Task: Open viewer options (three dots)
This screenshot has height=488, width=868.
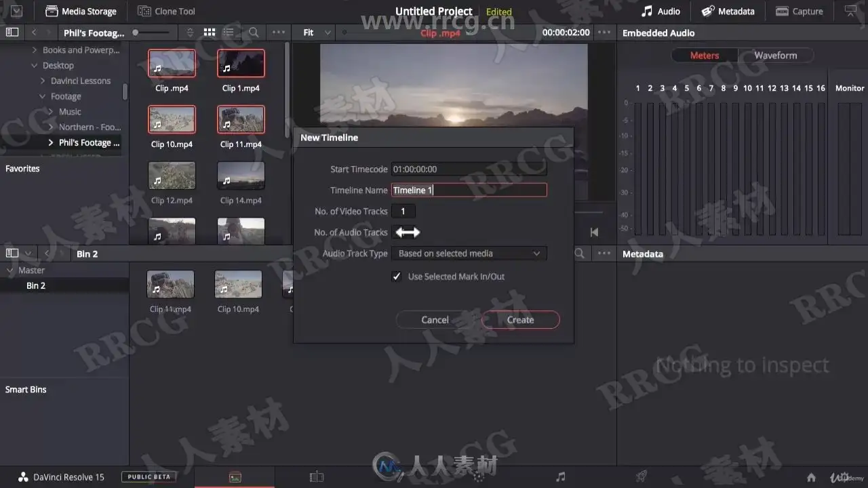Action: pyautogui.click(x=604, y=33)
